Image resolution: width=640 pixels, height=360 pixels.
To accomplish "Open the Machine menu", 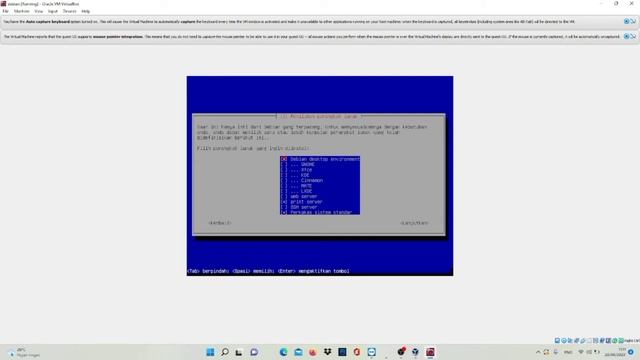I will pos(22,11).
